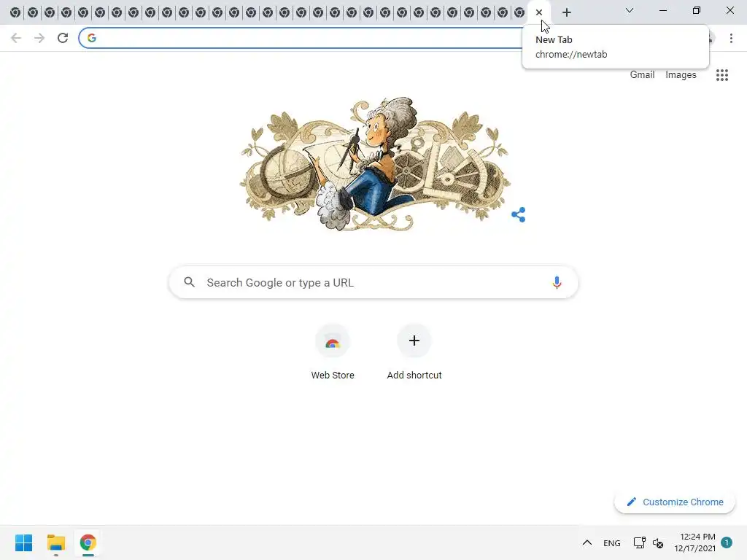Viewport: 747px width, 560px height.
Task: Open the ENG language input switcher
Action: [x=612, y=543]
